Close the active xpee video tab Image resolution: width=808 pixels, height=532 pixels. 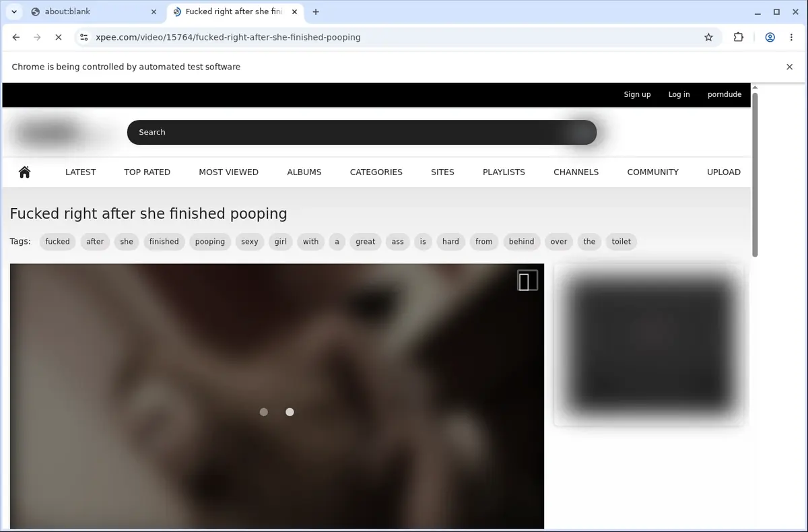click(x=295, y=11)
